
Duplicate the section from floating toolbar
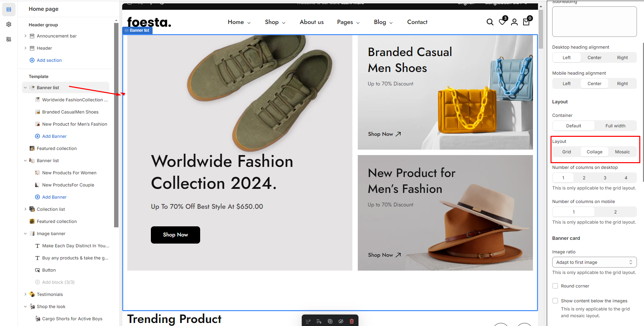[x=330, y=321]
